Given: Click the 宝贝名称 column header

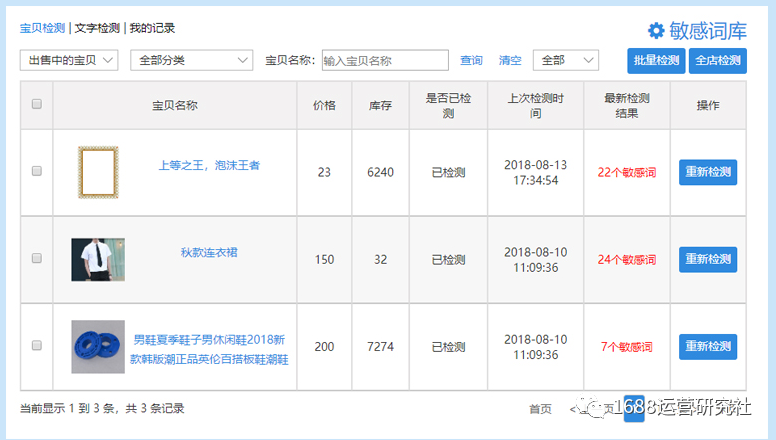Looking at the screenshot, I should [175, 105].
